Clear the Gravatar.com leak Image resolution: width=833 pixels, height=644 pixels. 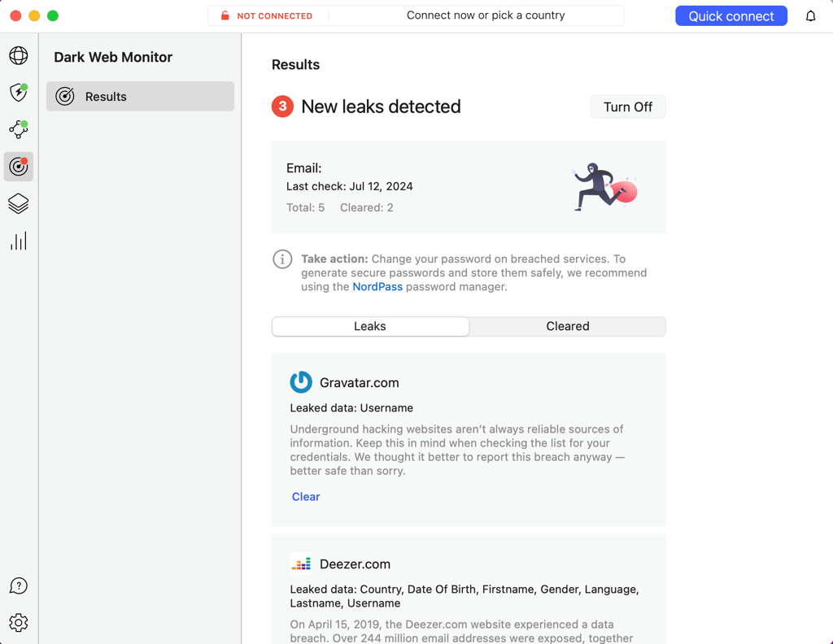tap(306, 496)
